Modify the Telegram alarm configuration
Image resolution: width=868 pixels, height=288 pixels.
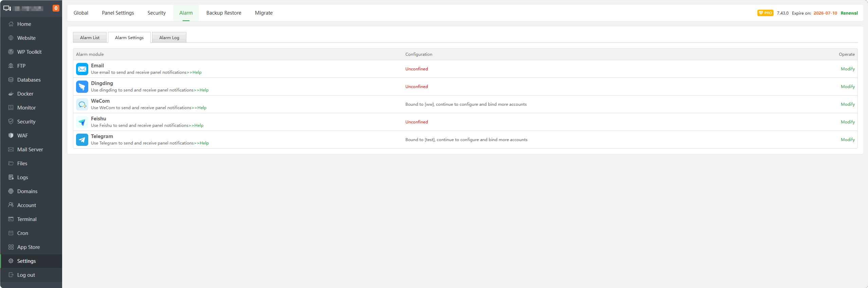[x=847, y=140]
